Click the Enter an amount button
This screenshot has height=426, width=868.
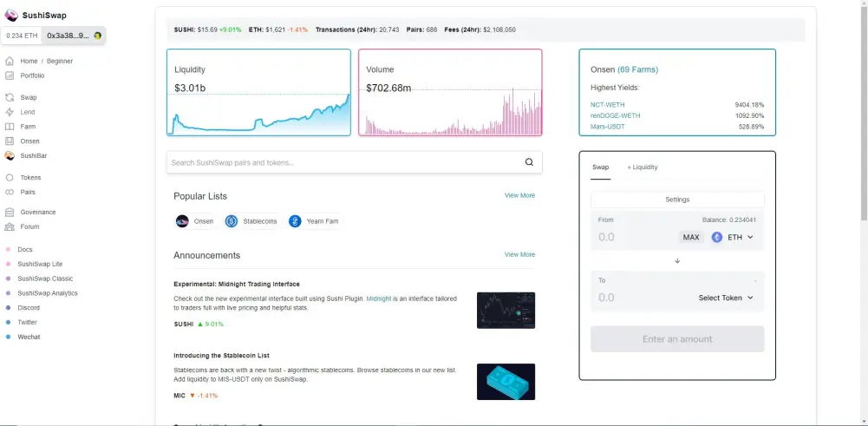click(x=677, y=339)
